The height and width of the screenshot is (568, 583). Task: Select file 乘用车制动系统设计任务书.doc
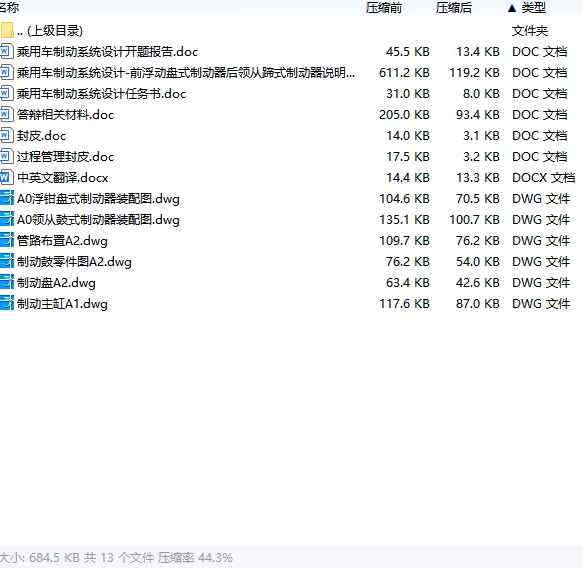(x=102, y=93)
